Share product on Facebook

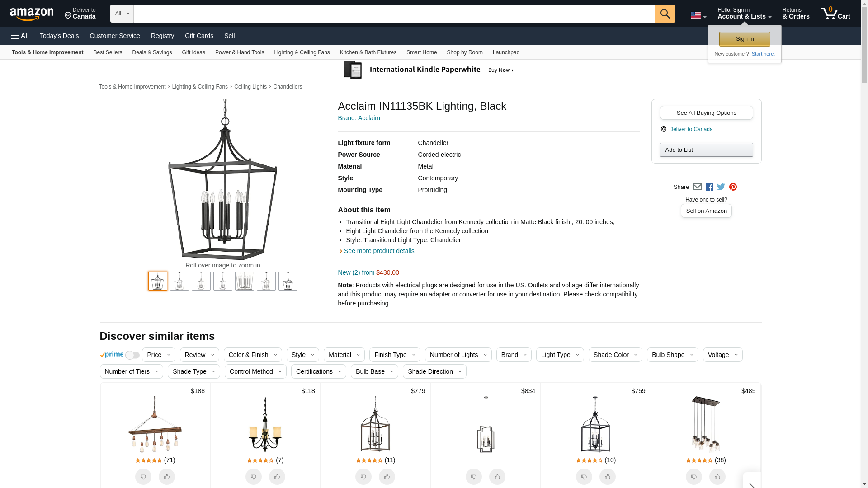tap(709, 187)
